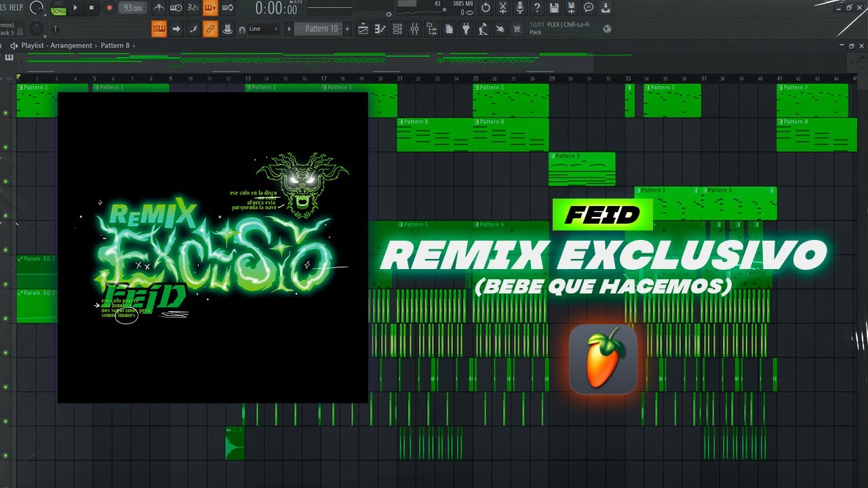Open the Playlist window icon

click(363, 29)
